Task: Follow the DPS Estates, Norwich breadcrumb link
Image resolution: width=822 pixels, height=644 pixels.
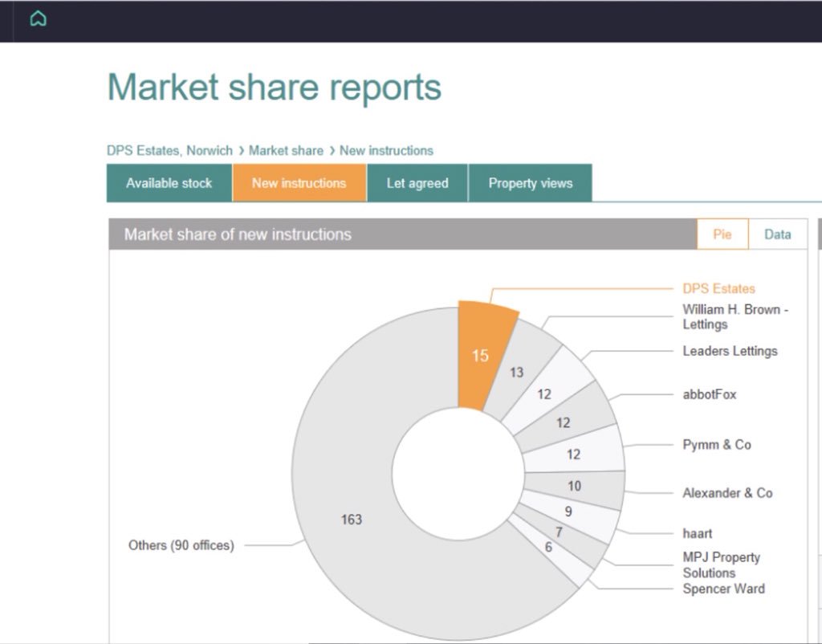Action: (x=169, y=150)
